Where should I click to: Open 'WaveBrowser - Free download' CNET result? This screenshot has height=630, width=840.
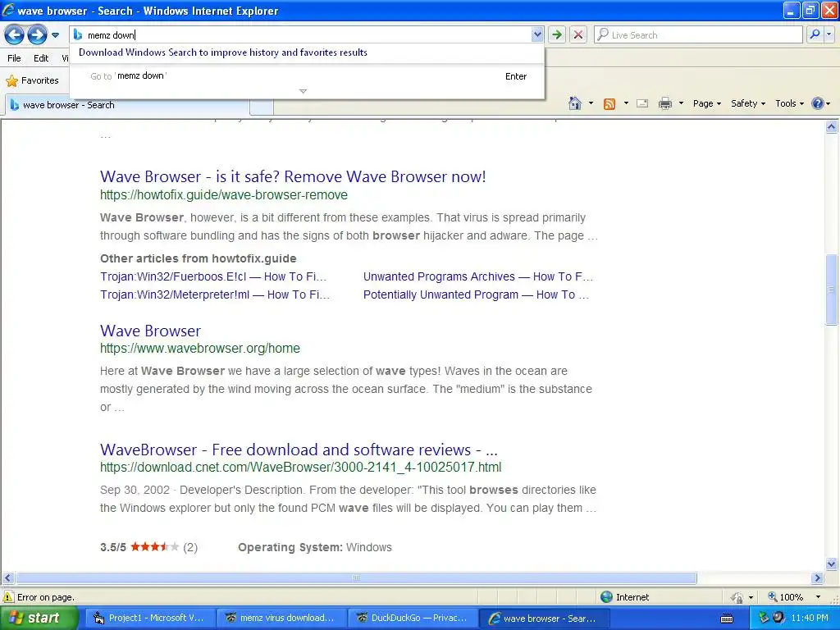299,450
